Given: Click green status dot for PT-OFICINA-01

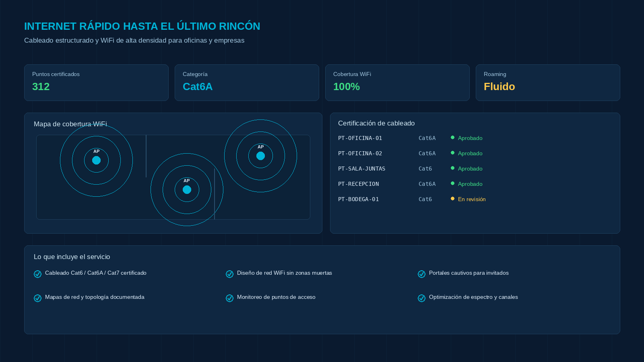Looking at the screenshot, I should 453,138.
